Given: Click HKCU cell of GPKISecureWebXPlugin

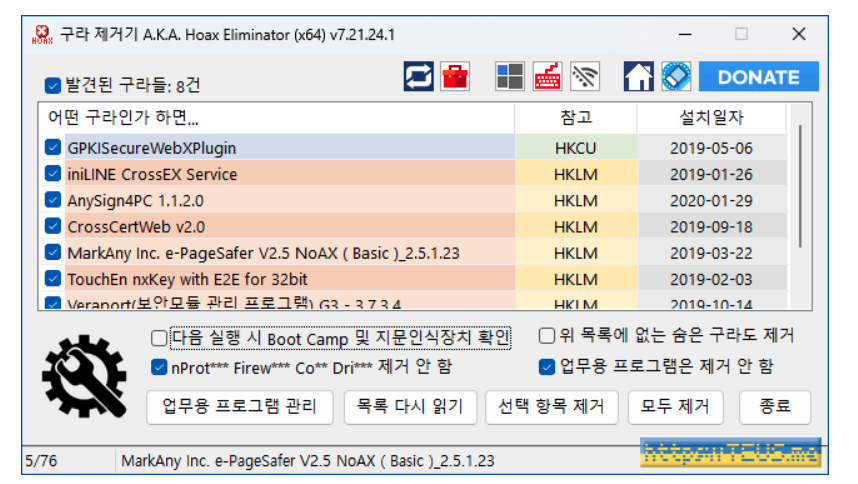Looking at the screenshot, I should pyautogui.click(x=576, y=148).
